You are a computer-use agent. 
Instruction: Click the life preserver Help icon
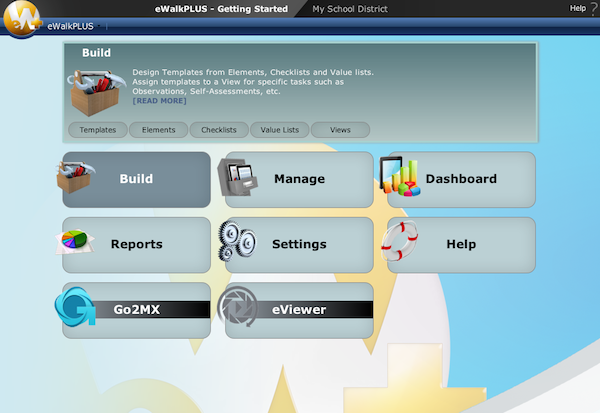point(399,241)
